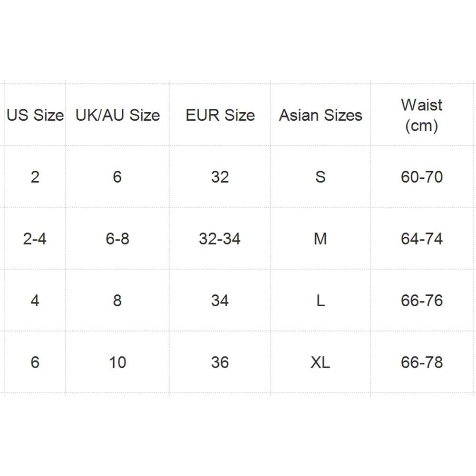This screenshot has height=476, width=476.
Task: Select the UK/AU size 6-8 cell
Action: [x=117, y=239]
